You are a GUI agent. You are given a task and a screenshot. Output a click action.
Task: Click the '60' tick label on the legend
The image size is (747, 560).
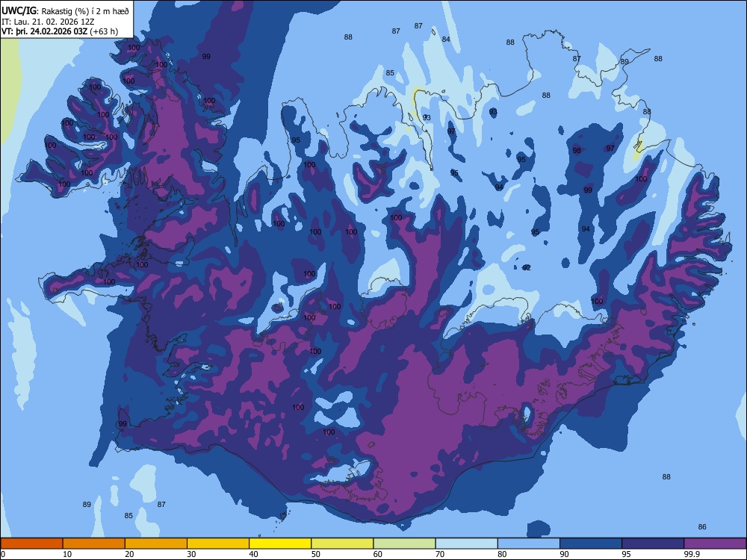(378, 554)
